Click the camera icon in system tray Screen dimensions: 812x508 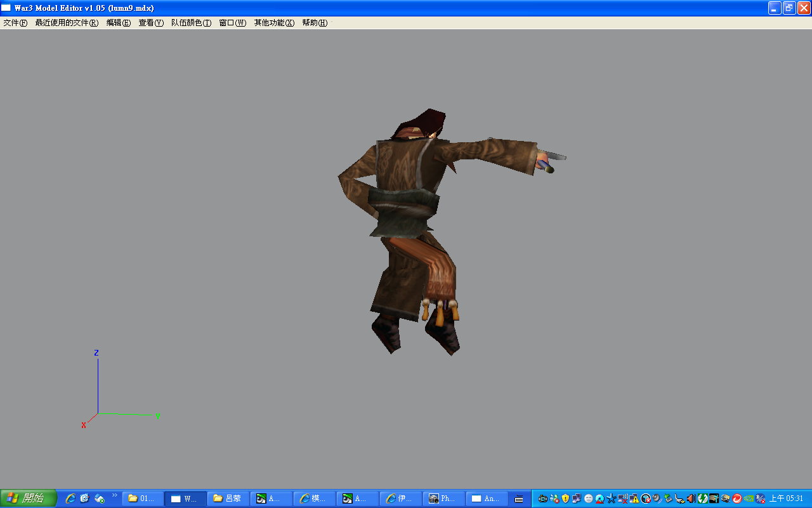543,498
